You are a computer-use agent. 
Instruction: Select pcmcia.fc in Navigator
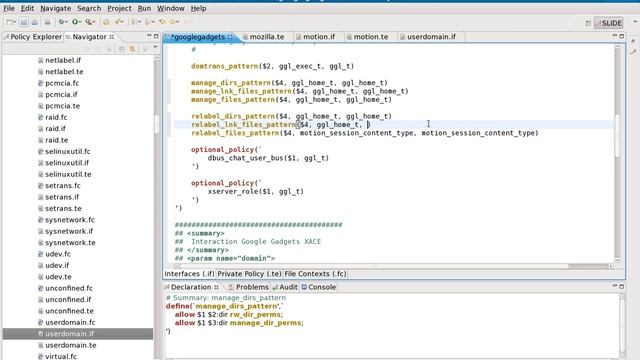click(62, 83)
